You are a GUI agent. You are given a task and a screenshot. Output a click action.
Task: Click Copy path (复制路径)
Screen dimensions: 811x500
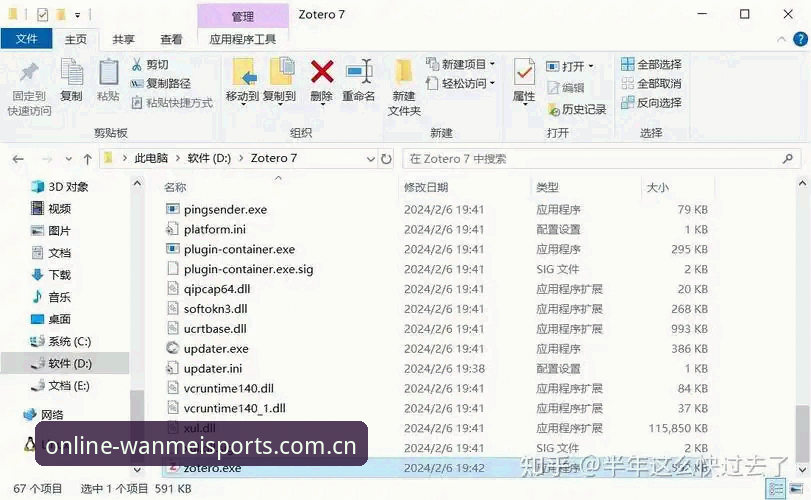pyautogui.click(x=161, y=83)
